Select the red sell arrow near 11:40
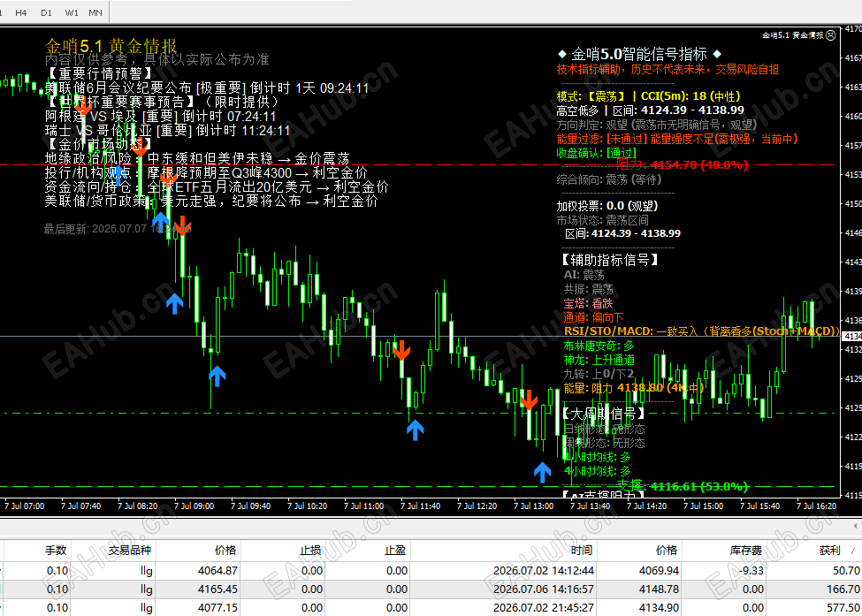862x616 pixels. click(402, 350)
